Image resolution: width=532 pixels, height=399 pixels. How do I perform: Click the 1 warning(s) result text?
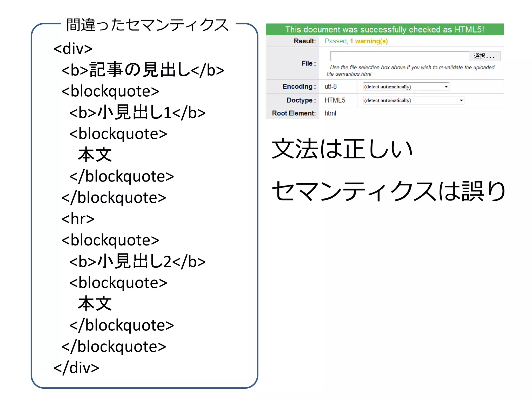369,41
